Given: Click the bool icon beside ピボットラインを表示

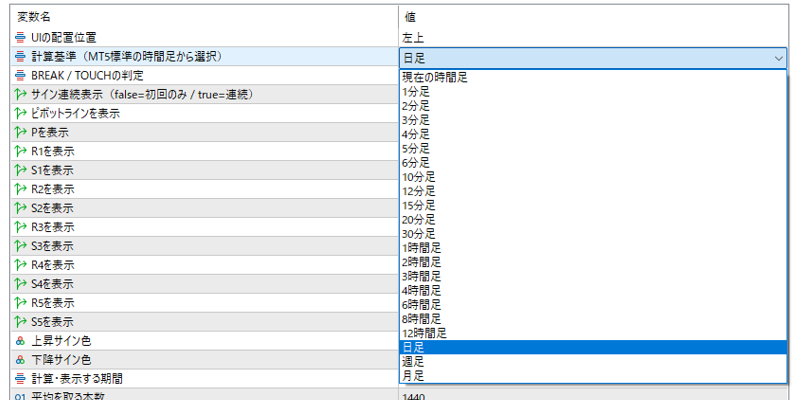Looking at the screenshot, I should tap(20, 113).
